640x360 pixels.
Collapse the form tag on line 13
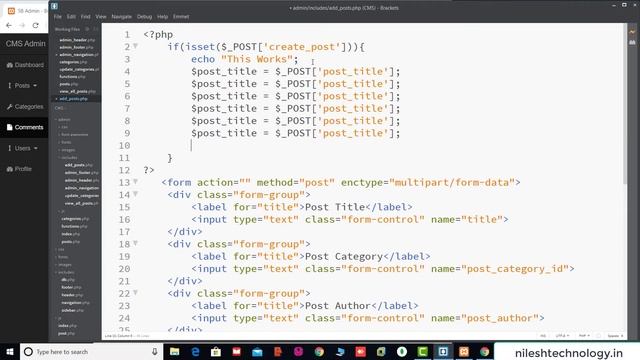pos(136,182)
